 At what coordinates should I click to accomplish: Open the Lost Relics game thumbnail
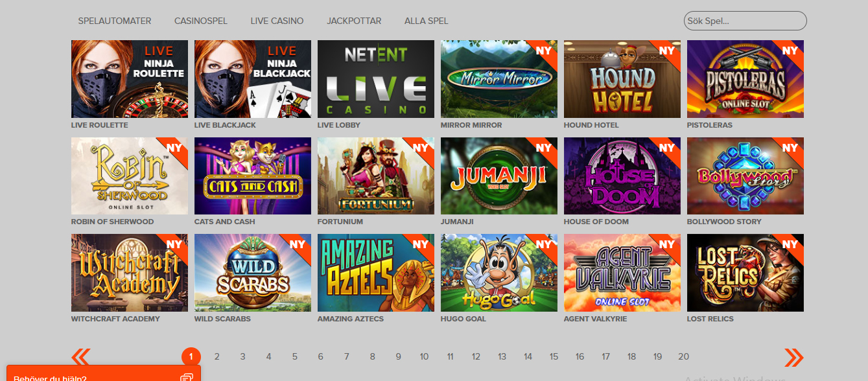pyautogui.click(x=745, y=273)
